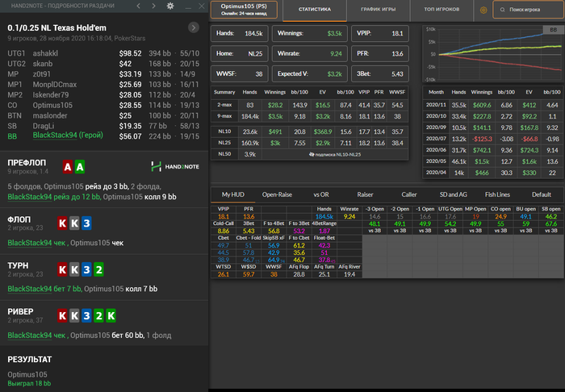The image size is (565, 392).
Task: Click the green 2 card on the turn
Action: pos(98,269)
